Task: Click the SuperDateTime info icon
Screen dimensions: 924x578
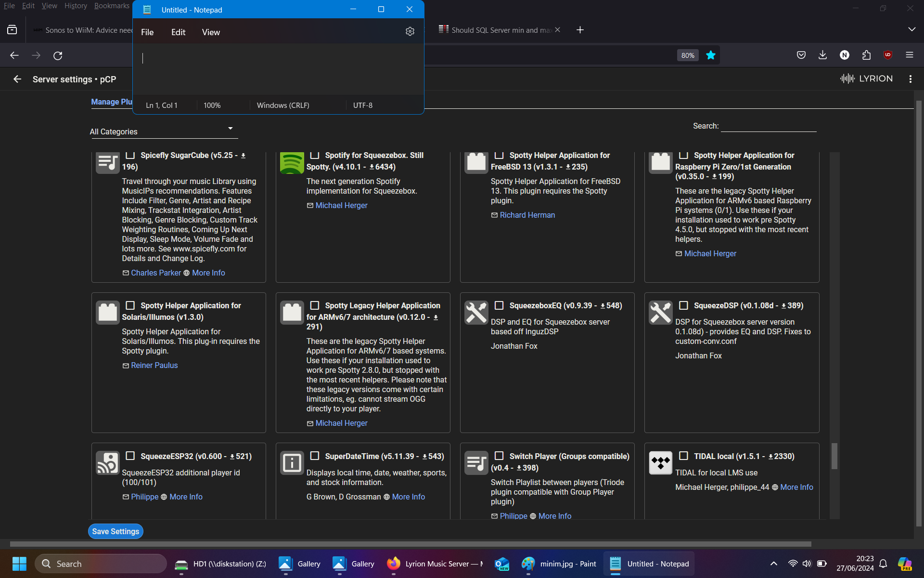Action: (292, 463)
